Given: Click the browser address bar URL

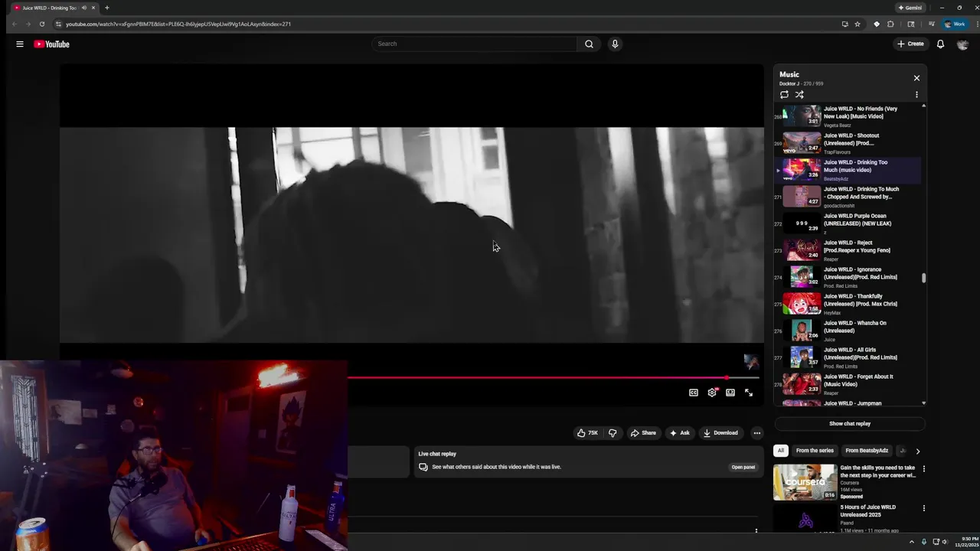Looking at the screenshot, I should point(178,24).
